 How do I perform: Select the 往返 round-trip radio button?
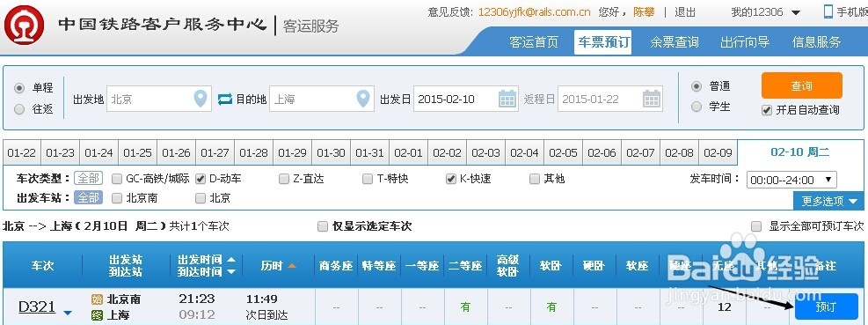(19, 110)
